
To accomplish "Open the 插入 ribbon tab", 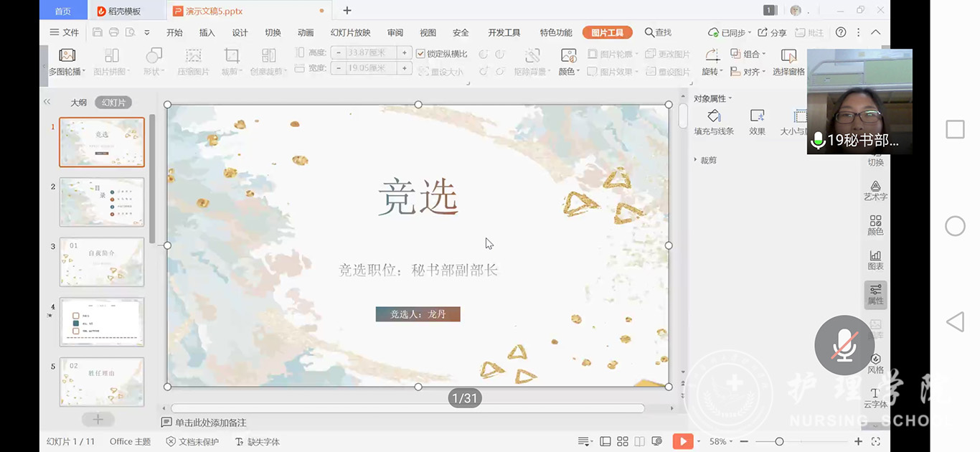I will click(207, 32).
